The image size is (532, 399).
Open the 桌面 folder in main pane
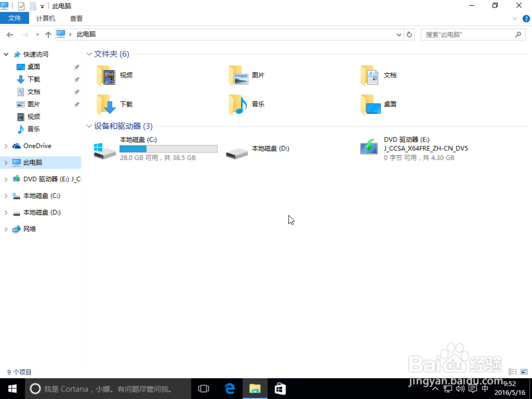click(x=379, y=104)
